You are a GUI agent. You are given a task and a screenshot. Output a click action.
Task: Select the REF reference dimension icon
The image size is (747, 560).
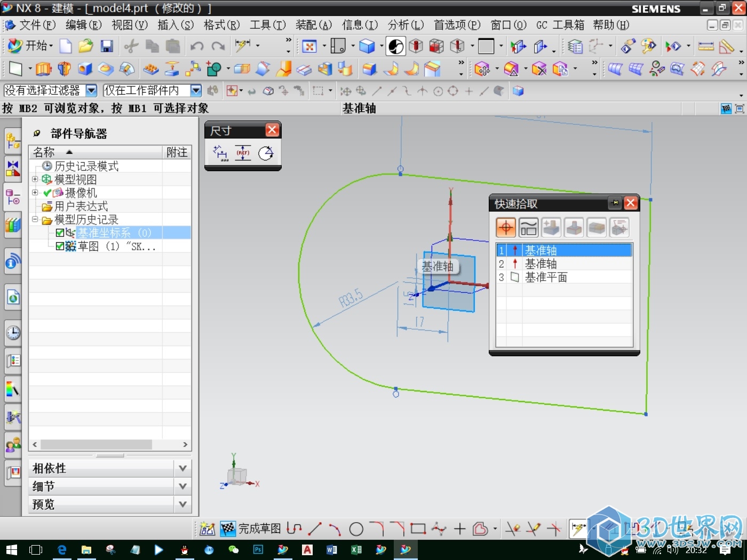243,154
